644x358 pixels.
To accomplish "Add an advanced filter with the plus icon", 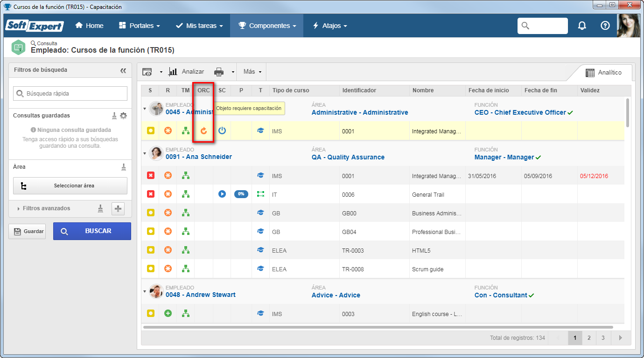I will point(118,209).
